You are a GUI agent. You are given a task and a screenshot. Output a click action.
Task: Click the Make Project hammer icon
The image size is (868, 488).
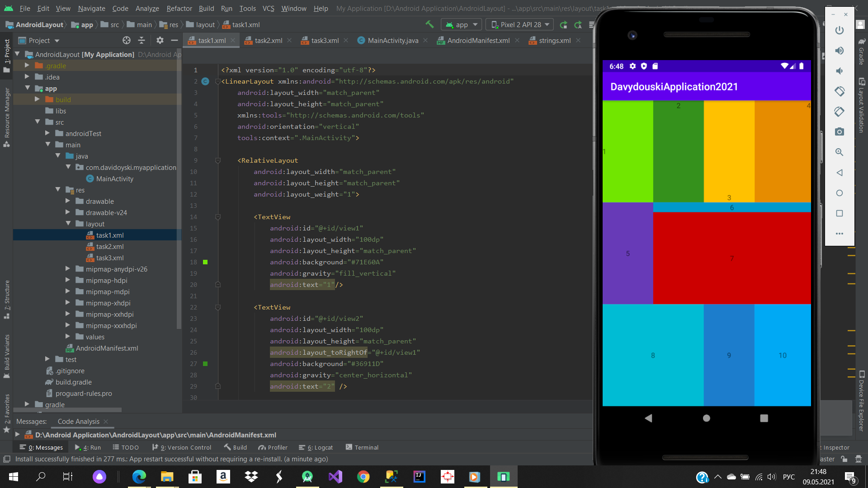coord(429,24)
